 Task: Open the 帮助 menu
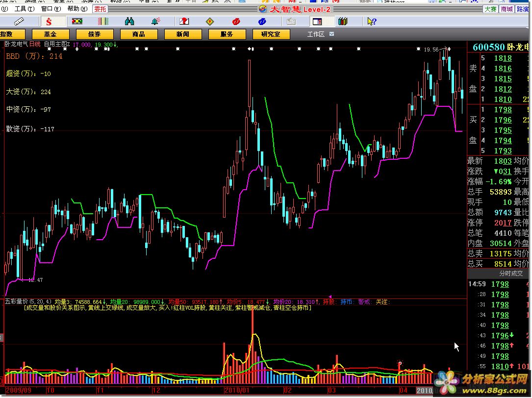coord(76,9)
